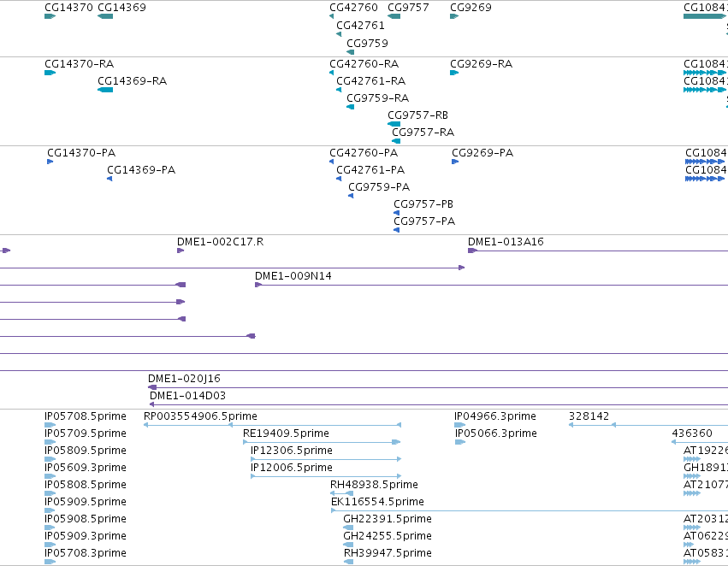Click EST RH48938.5prime

(341, 493)
